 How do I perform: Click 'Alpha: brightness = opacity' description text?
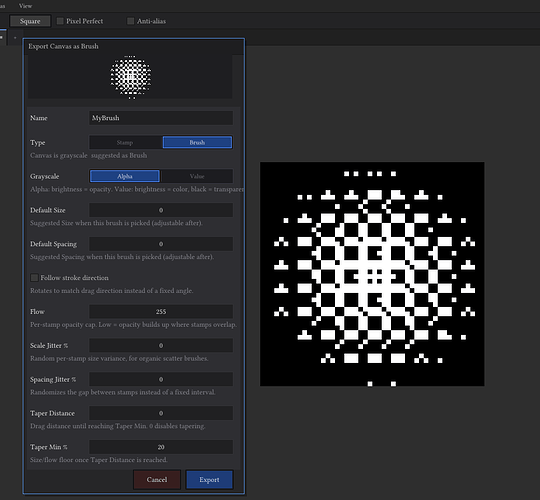pyautogui.click(x=137, y=189)
